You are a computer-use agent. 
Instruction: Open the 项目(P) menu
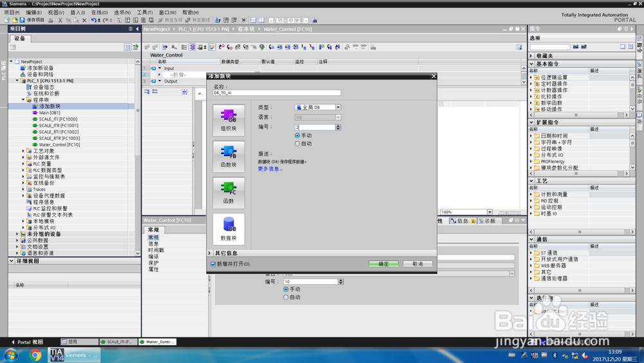click(x=12, y=12)
